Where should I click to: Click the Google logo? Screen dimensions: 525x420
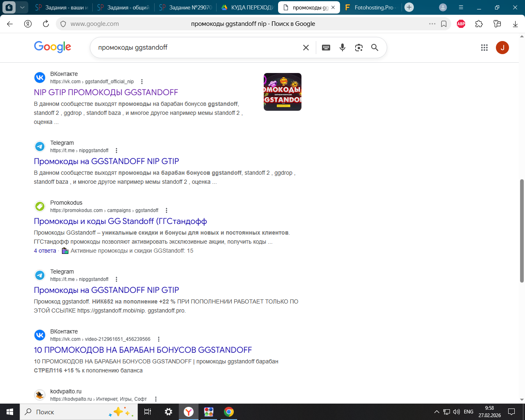coord(52,47)
